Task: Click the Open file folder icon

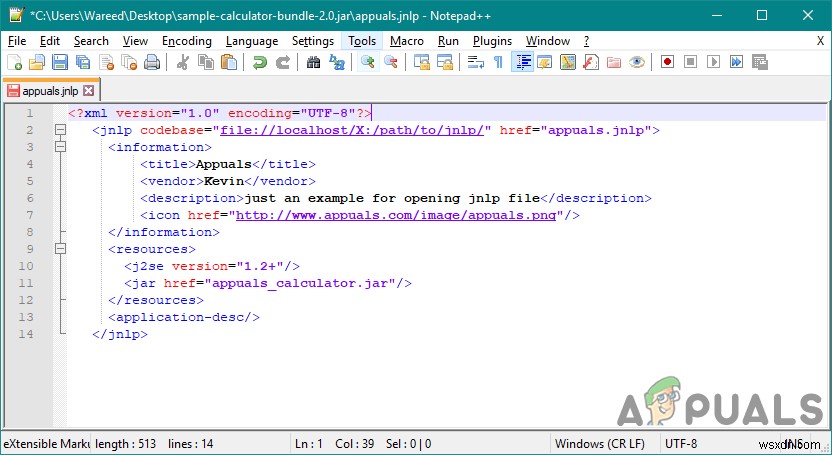Action: (37, 63)
